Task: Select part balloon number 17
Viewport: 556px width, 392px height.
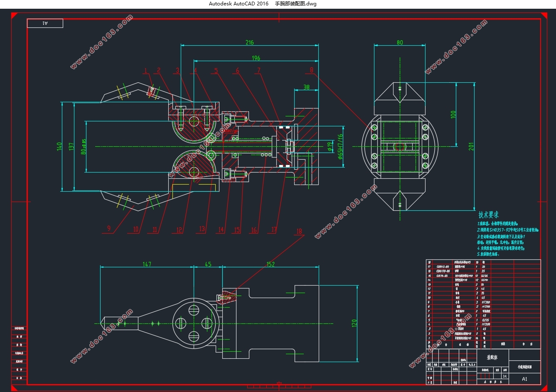Action: [x=274, y=229]
